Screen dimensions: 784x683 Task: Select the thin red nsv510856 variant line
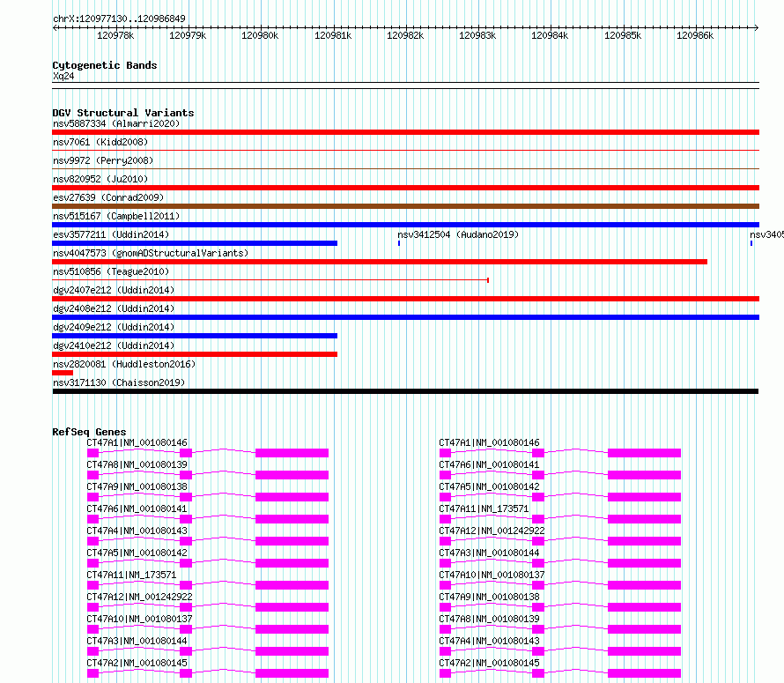coord(270,280)
